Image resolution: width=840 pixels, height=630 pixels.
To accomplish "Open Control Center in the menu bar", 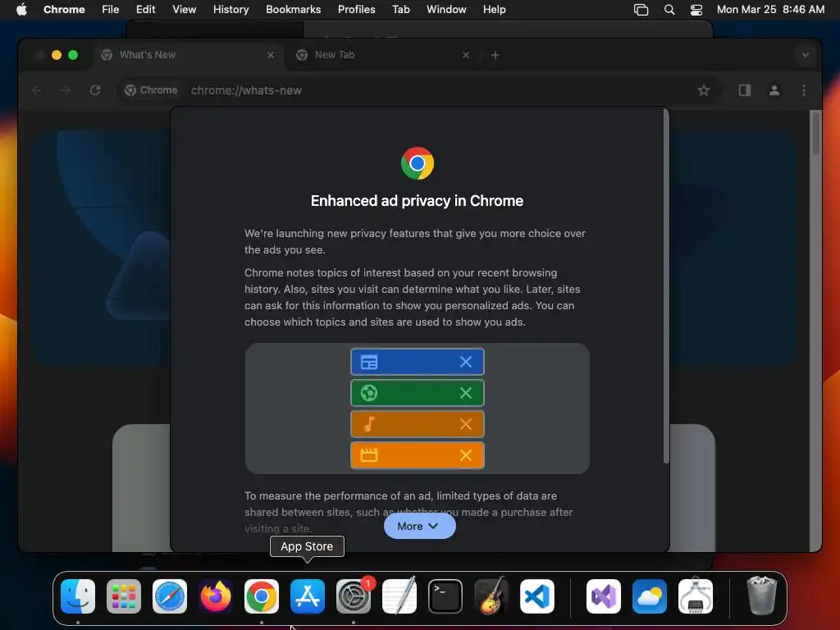I will tap(696, 10).
